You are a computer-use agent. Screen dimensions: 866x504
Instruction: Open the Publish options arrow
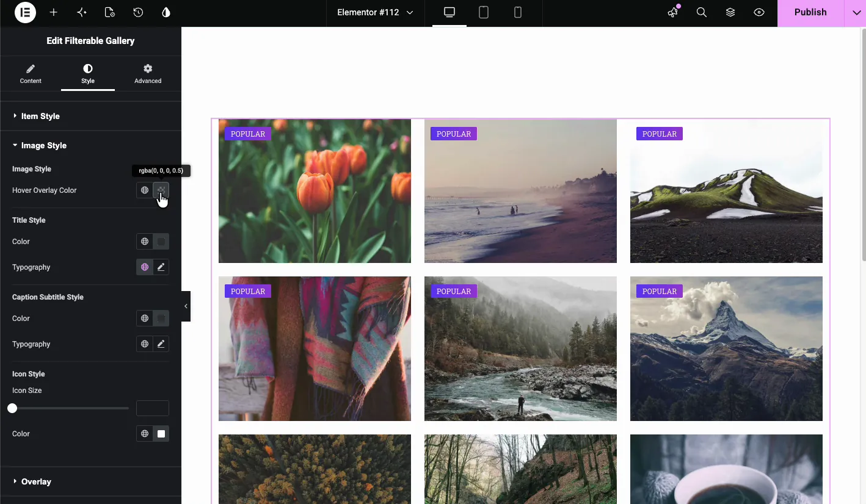click(855, 12)
